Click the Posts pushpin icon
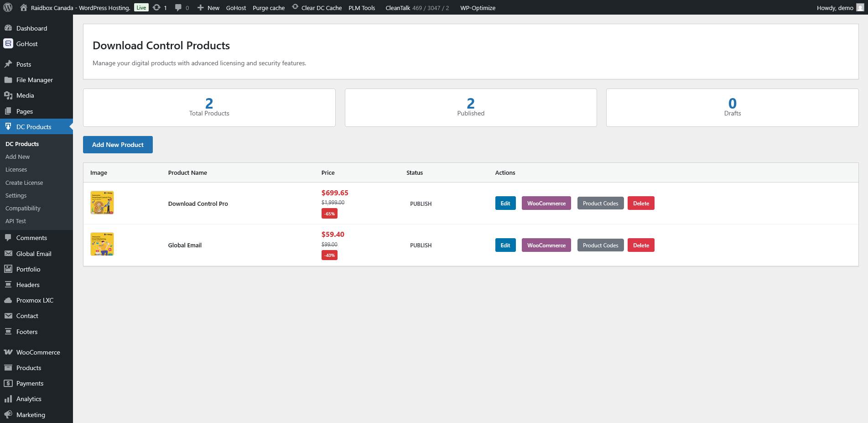 tap(8, 64)
